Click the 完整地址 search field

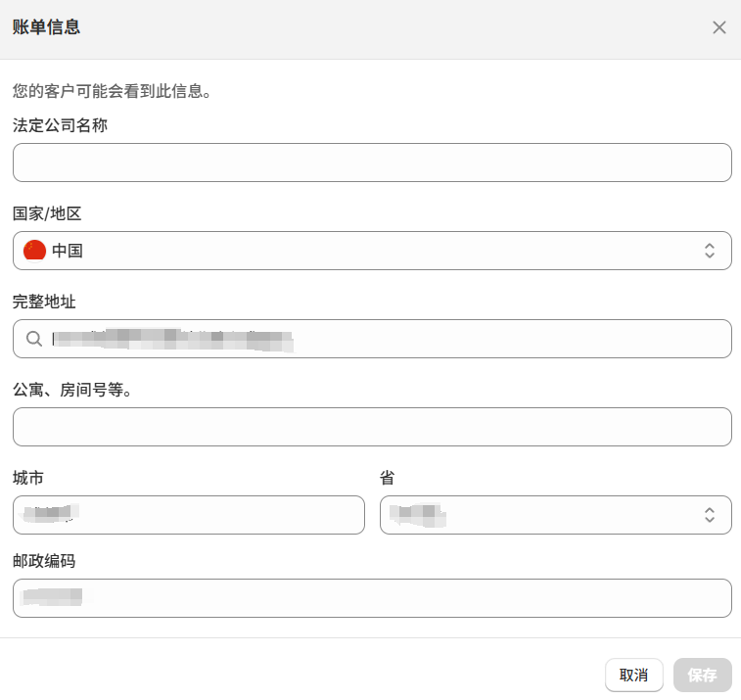372,339
